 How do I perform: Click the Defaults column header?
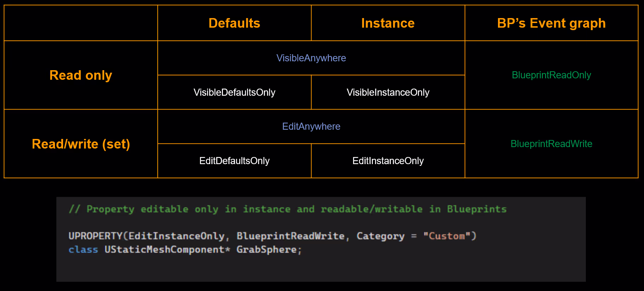234,23
